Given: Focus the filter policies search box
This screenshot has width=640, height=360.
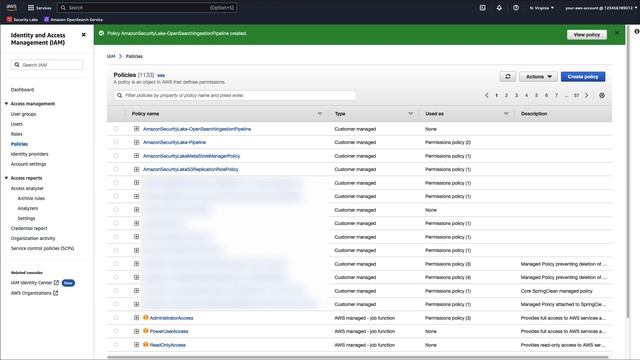Looking at the screenshot, I should [x=235, y=95].
